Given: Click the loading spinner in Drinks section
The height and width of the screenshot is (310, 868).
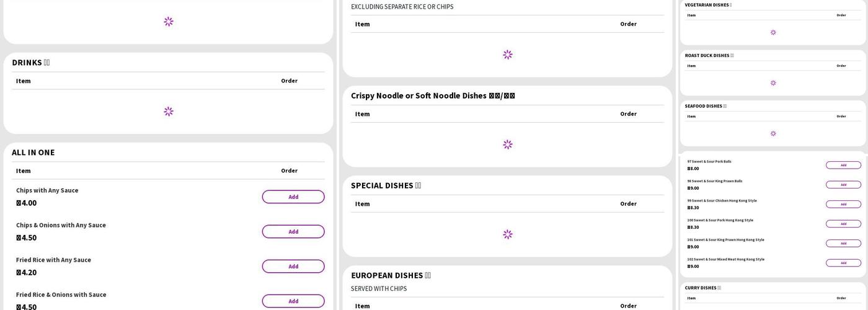Looking at the screenshot, I should click(x=169, y=112).
